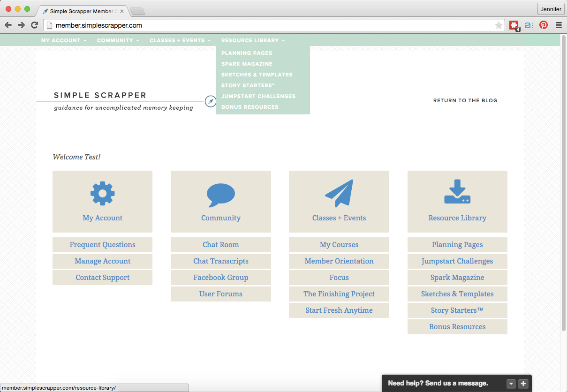Expand the My Account nav dropdown
567x392 pixels.
click(x=63, y=40)
